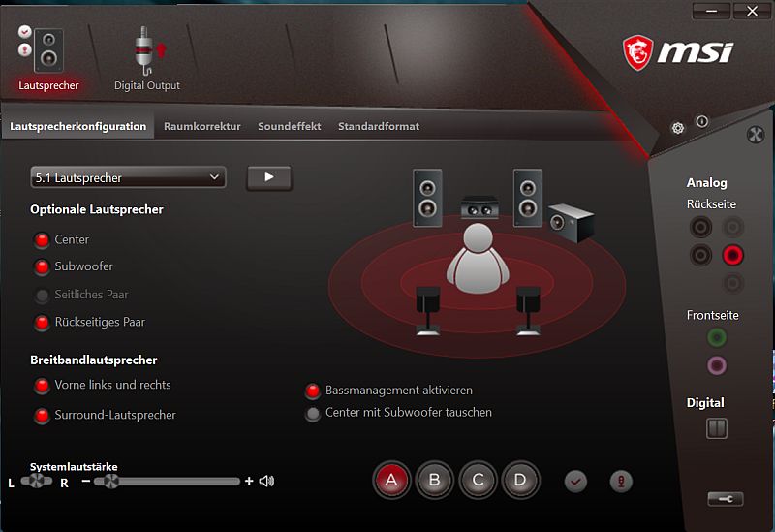Play the speaker test sound
The width and height of the screenshot is (775, 532).
click(x=269, y=177)
